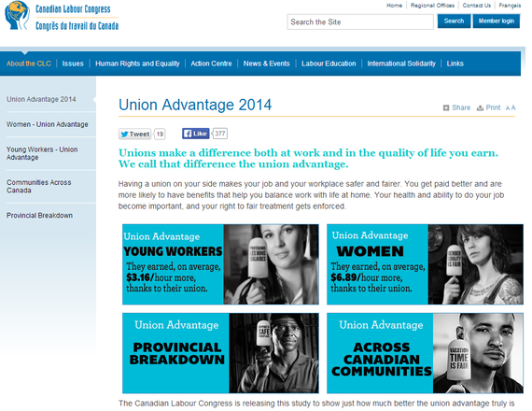This screenshot has width=532, height=411.
Task: Click the Union Advantage 2014 page heading
Action: point(195,105)
